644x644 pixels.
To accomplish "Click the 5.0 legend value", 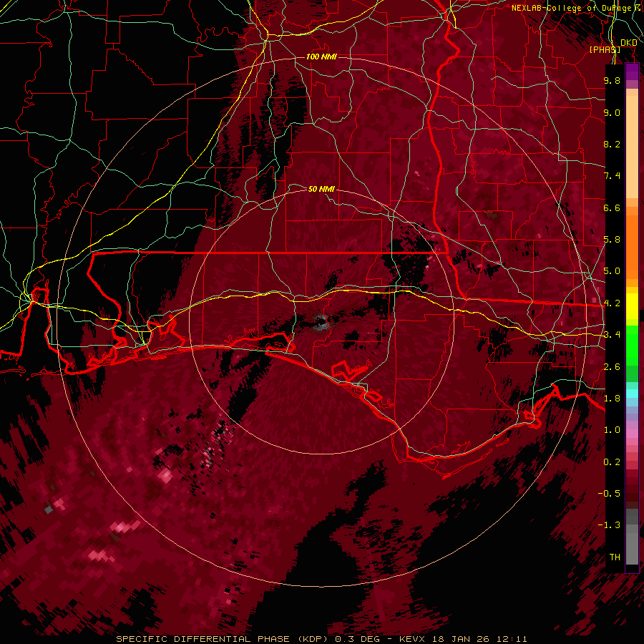I will pyautogui.click(x=612, y=271).
